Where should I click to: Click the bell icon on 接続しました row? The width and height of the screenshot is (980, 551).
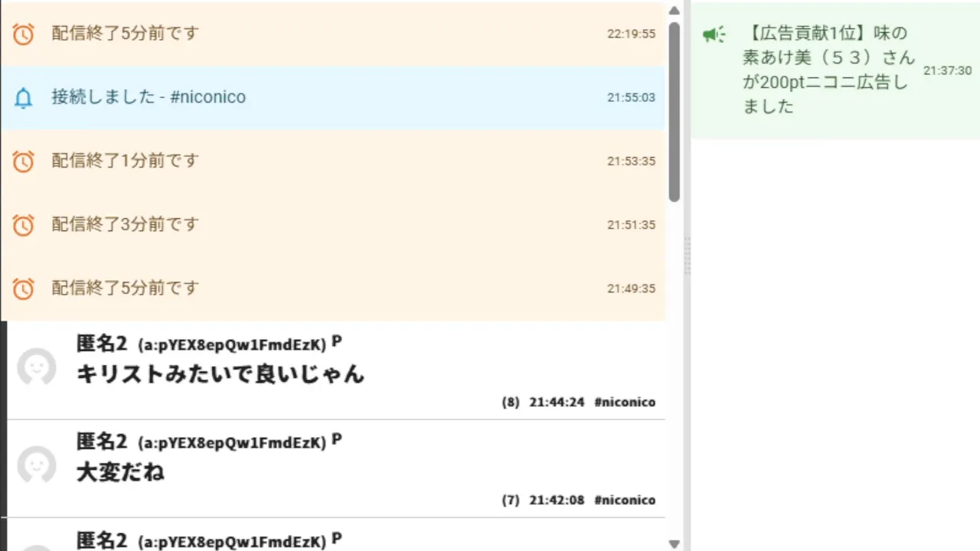(x=24, y=98)
